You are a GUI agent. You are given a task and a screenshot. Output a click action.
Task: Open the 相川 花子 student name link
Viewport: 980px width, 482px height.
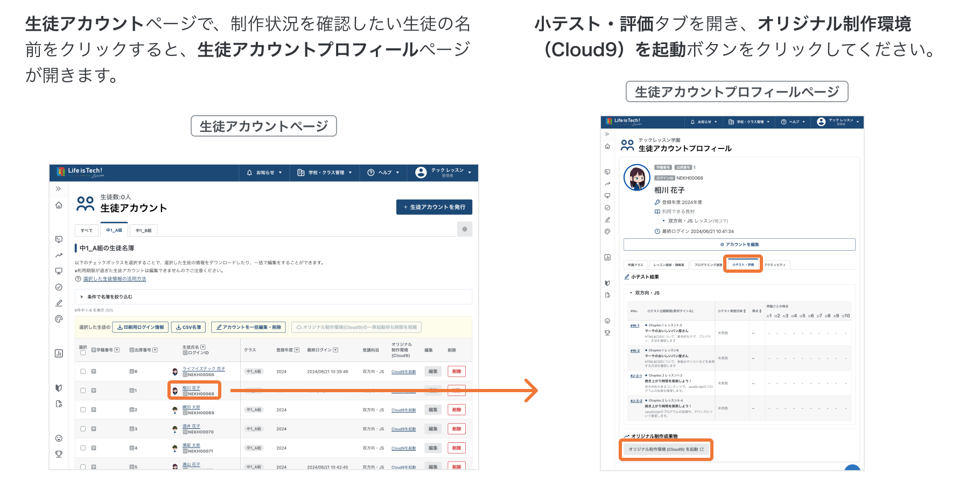[x=191, y=388]
